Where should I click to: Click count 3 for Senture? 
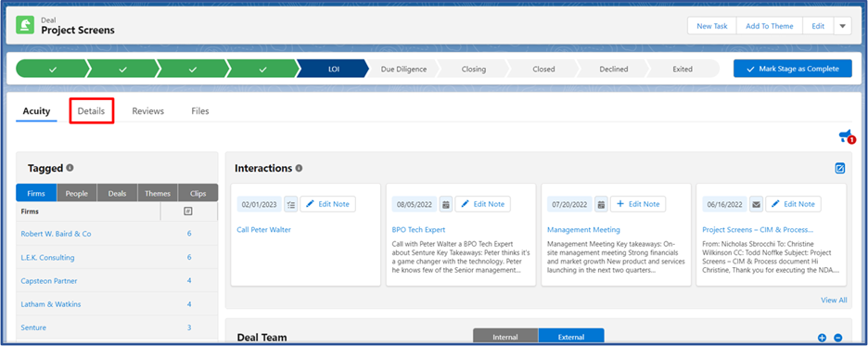tap(189, 327)
